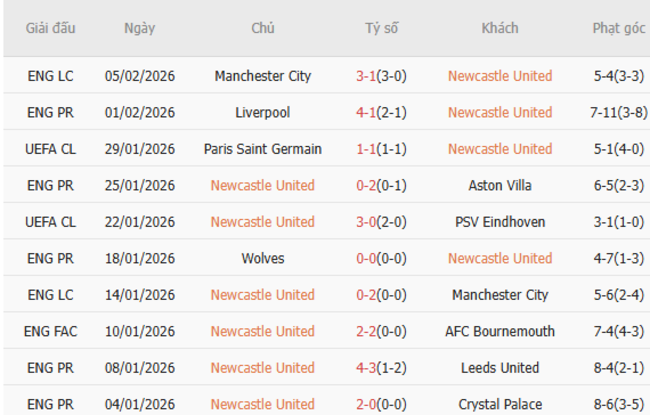This screenshot has height=415, width=650.
Task: Open Manchester City home team link
Action: pyautogui.click(x=263, y=76)
